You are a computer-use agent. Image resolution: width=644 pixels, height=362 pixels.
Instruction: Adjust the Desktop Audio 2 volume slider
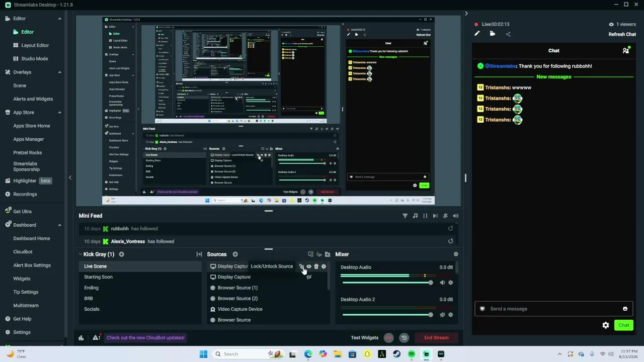point(387,315)
